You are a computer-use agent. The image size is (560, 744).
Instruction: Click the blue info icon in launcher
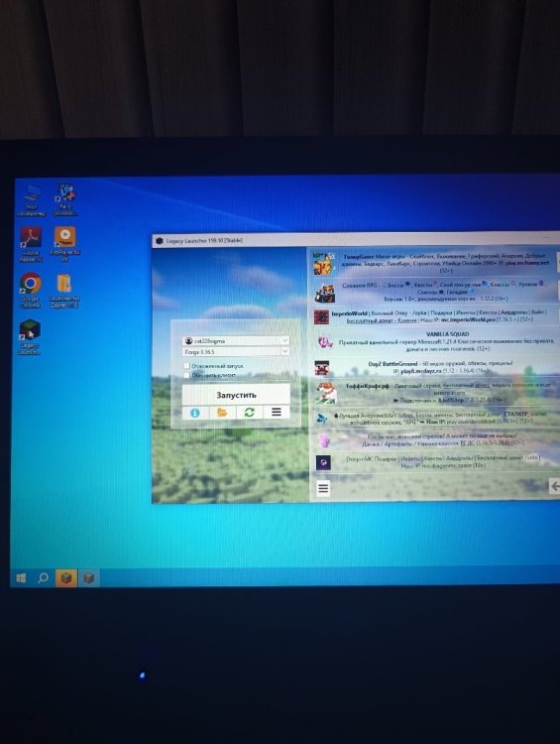point(195,413)
